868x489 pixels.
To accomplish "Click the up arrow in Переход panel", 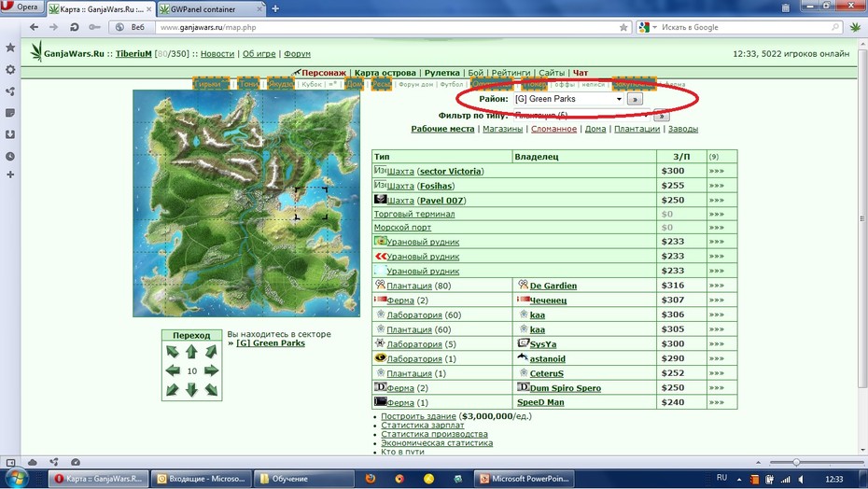I will click(191, 351).
